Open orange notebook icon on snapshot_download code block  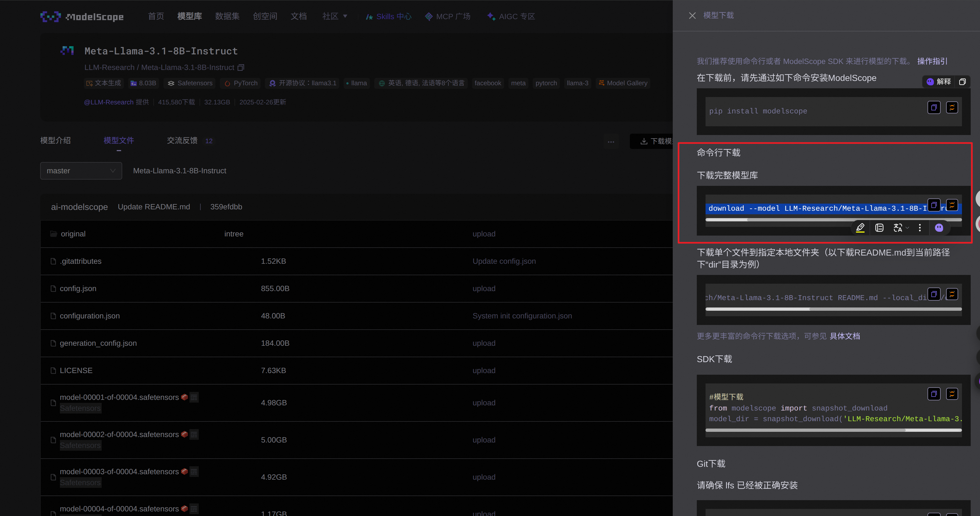pyautogui.click(x=952, y=394)
